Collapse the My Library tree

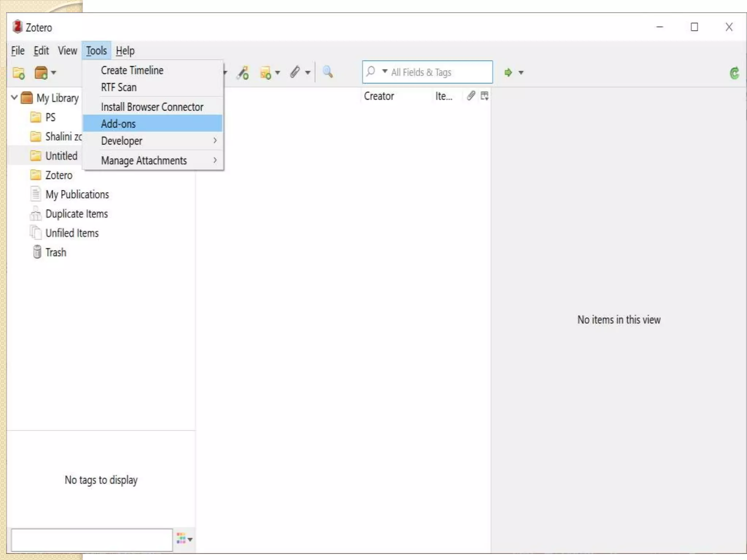pyautogui.click(x=14, y=98)
